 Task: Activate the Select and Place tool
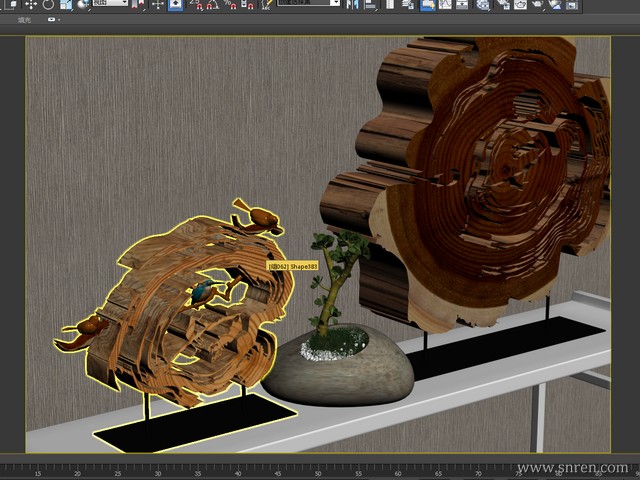coord(83,4)
